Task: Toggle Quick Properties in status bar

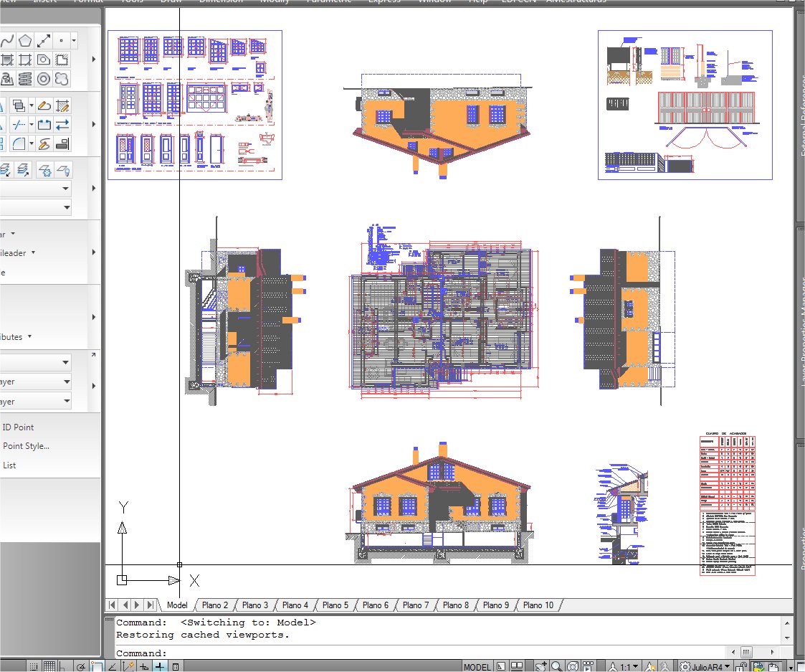Action: (x=176, y=667)
